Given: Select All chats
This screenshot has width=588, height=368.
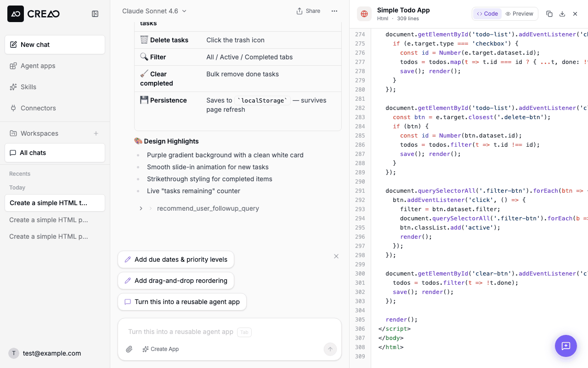Looking at the screenshot, I should 55,153.
